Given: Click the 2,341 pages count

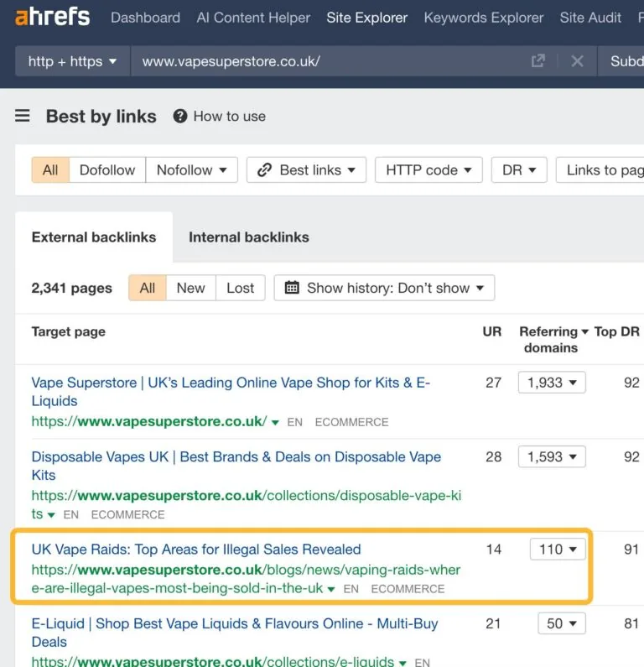Looking at the screenshot, I should click(x=72, y=288).
